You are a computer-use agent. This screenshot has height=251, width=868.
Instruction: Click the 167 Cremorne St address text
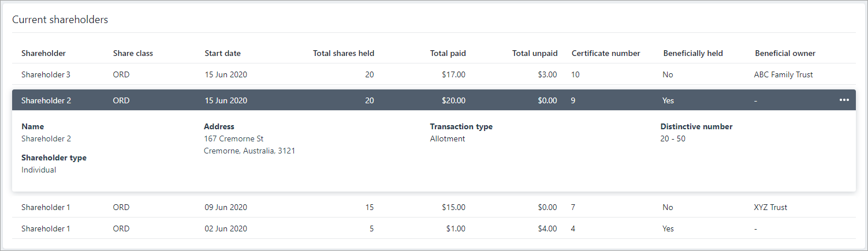pos(233,138)
